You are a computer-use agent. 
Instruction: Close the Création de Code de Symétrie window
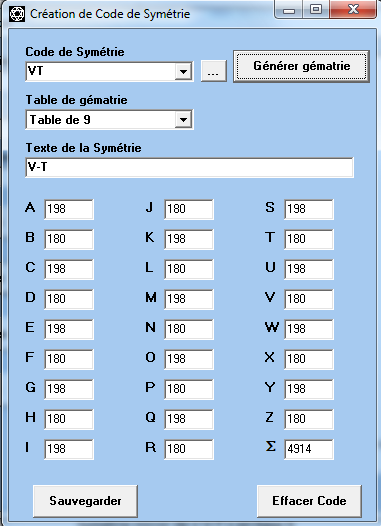[x=352, y=9]
